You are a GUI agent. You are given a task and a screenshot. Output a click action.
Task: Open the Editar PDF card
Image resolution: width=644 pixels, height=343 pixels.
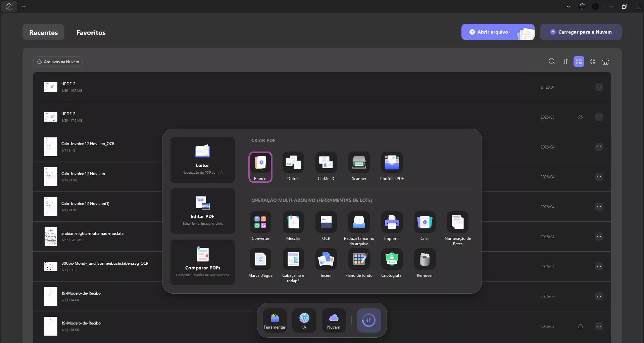203,211
